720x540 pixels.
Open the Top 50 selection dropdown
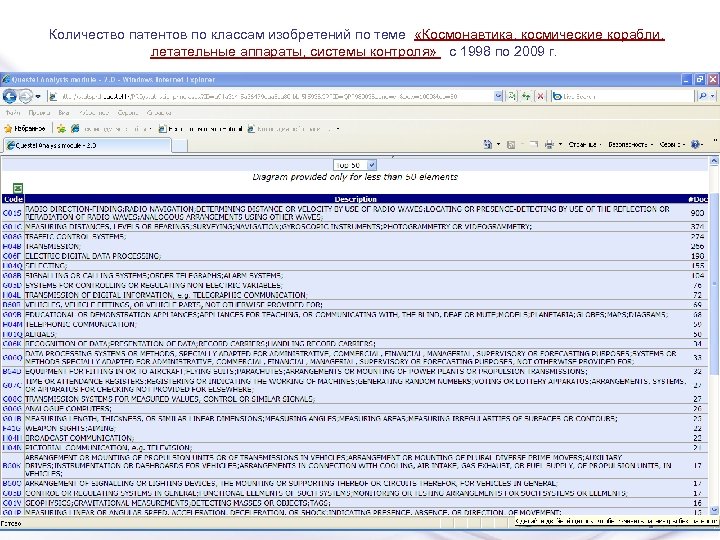click(355, 165)
